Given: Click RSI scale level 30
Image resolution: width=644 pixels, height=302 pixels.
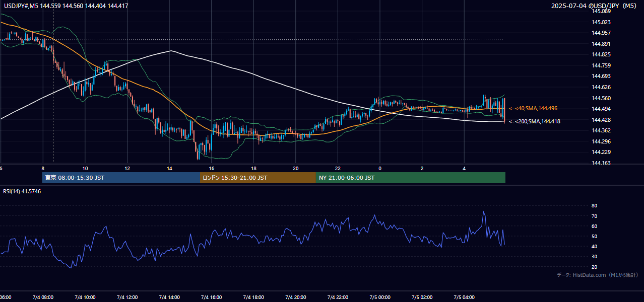Looking at the screenshot, I should tap(595, 257).
